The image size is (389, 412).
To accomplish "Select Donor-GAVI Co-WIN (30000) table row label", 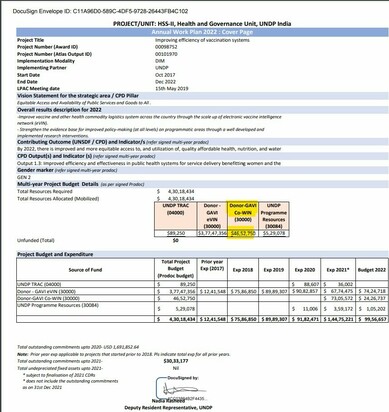I will click(x=48, y=298).
